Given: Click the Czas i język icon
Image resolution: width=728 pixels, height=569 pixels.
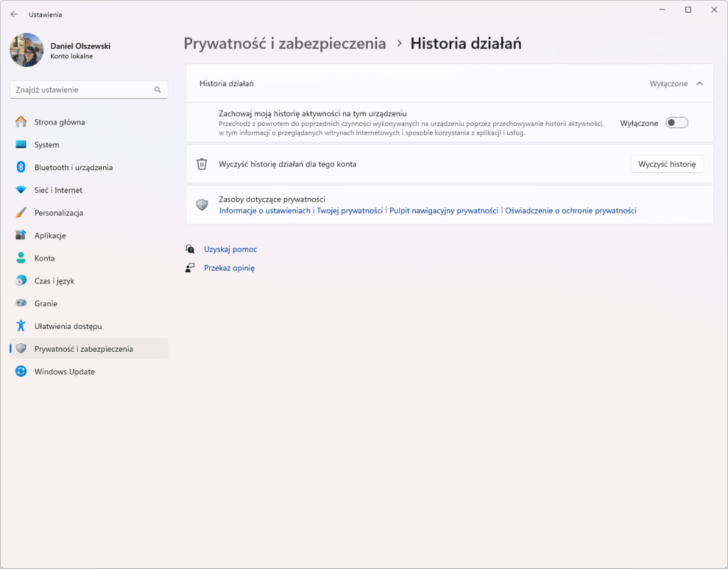Looking at the screenshot, I should coord(21,281).
